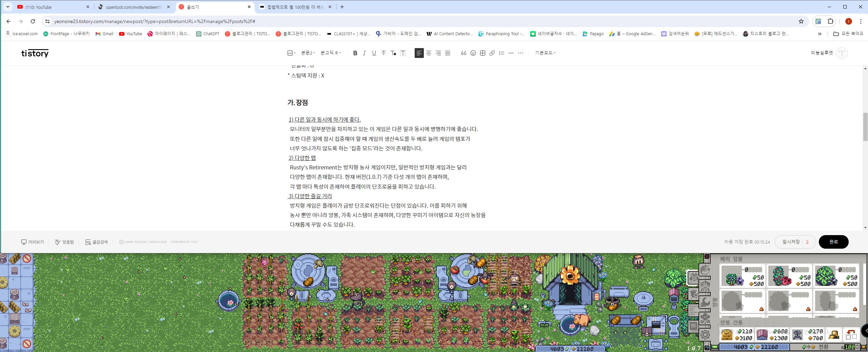Insert a blockquote with the 66 icon
868x352 pixels.
463,53
